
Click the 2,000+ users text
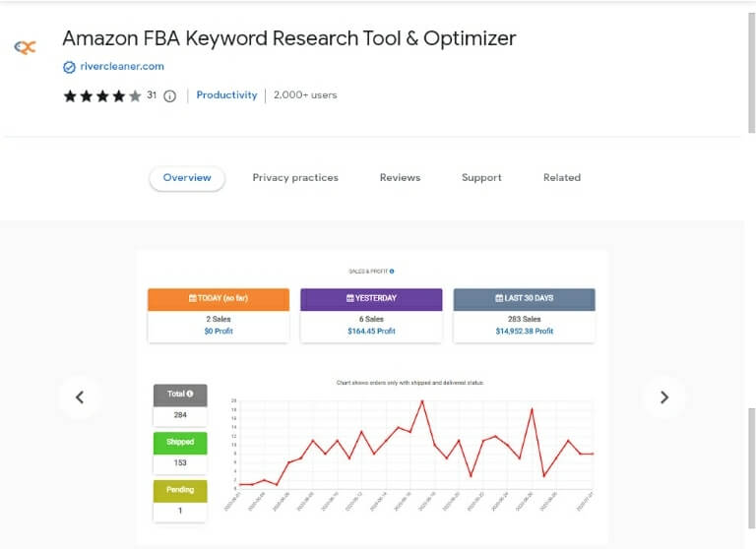pos(305,95)
